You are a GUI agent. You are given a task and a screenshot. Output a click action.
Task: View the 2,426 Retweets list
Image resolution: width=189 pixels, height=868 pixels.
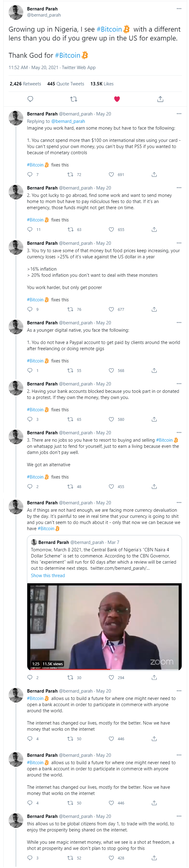click(x=25, y=84)
